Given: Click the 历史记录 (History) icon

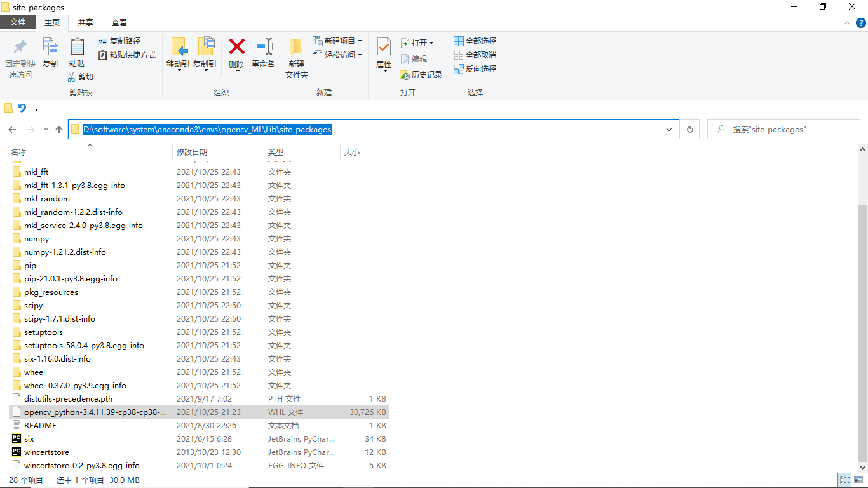Looking at the screenshot, I should coord(421,74).
